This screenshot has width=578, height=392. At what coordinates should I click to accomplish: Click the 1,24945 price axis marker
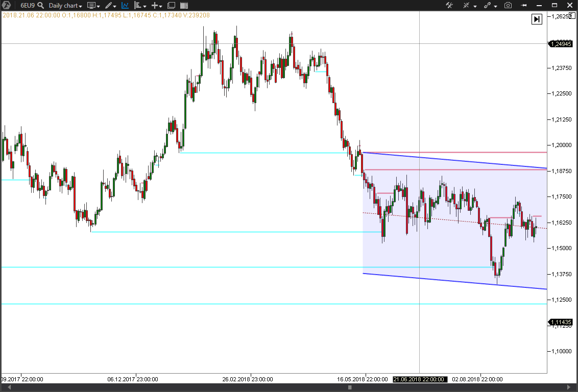coord(560,44)
